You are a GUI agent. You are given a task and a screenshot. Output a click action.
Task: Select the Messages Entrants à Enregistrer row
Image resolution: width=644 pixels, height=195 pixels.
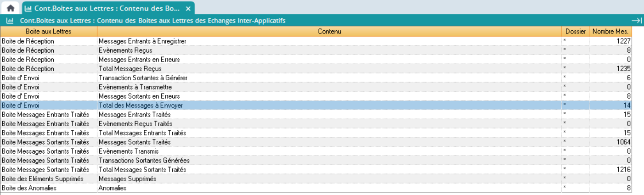click(142, 41)
